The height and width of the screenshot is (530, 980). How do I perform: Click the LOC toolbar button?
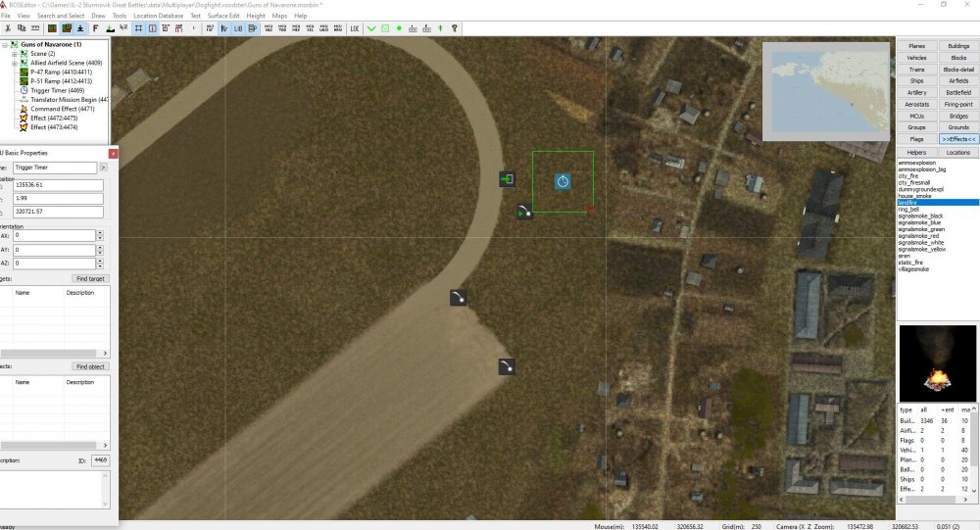(x=355, y=28)
